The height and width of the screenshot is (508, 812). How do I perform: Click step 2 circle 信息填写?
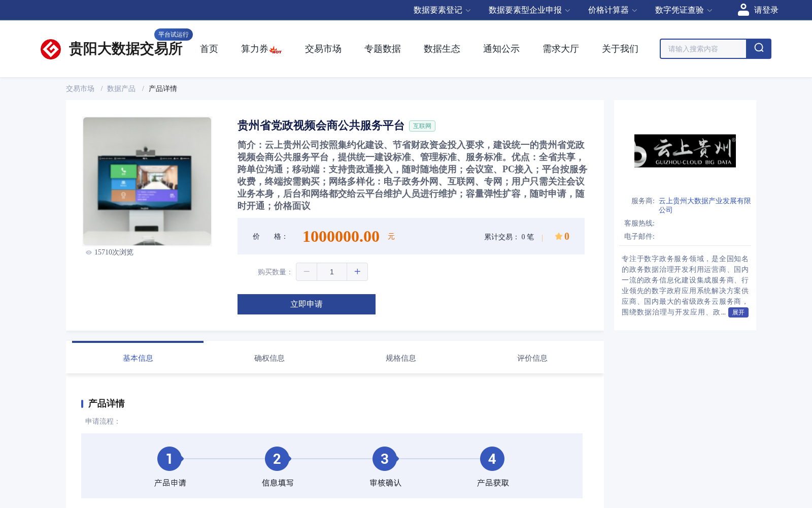tap(277, 459)
